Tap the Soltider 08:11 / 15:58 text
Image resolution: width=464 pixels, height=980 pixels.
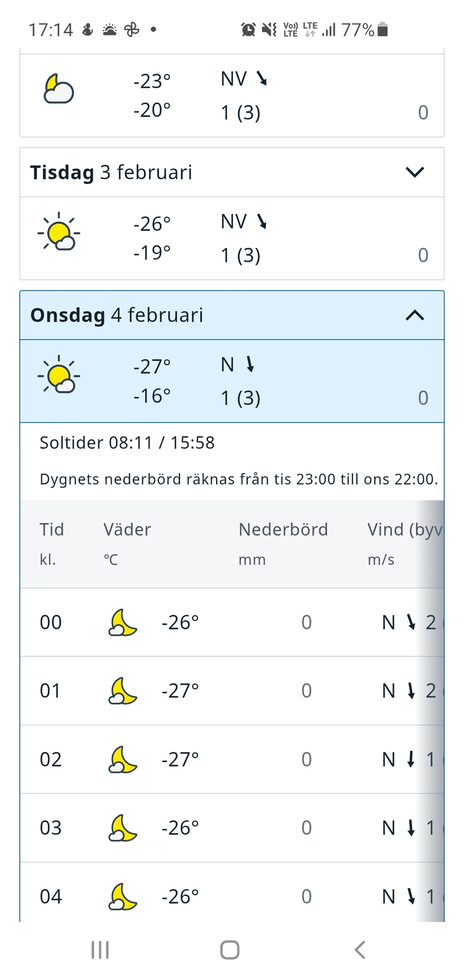[127, 443]
